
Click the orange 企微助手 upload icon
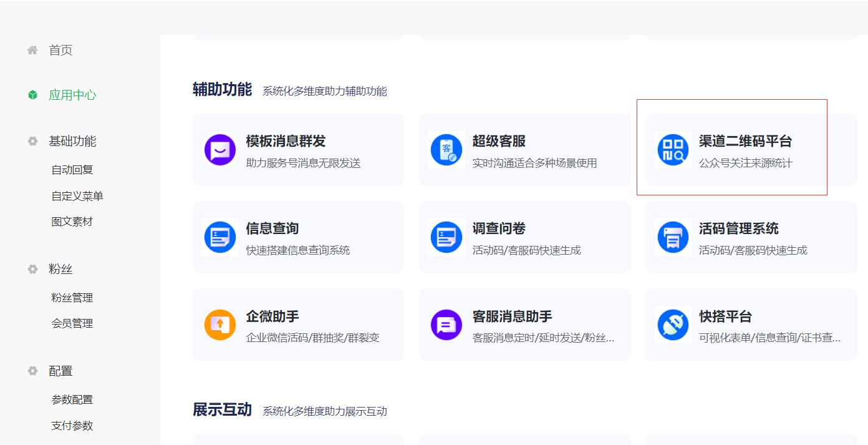point(219,324)
